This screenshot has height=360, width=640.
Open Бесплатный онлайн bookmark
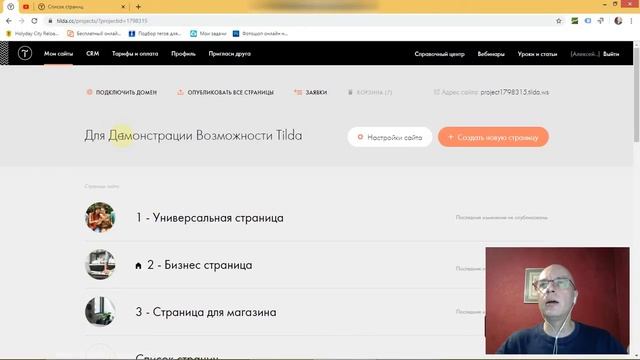(94, 33)
